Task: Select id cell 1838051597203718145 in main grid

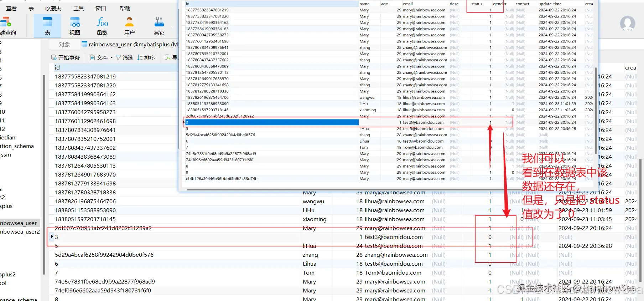Action: tap(85, 219)
